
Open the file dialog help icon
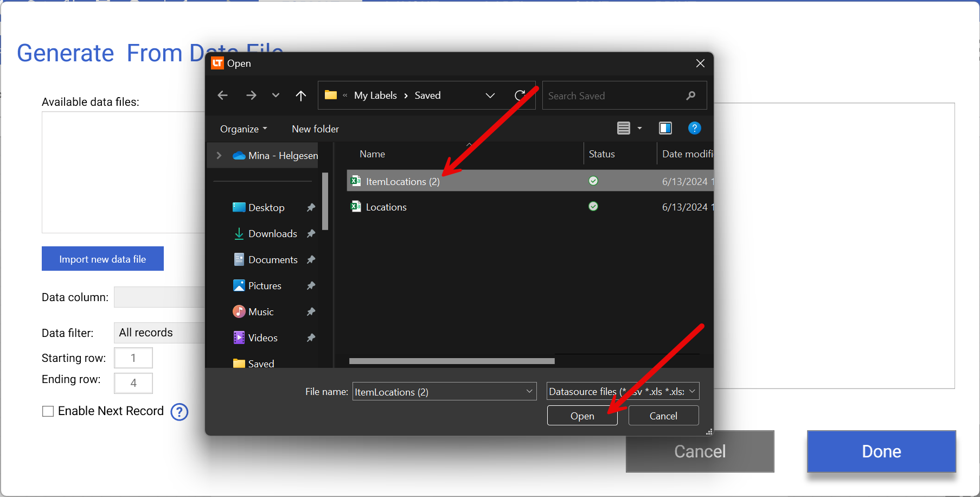(x=694, y=128)
